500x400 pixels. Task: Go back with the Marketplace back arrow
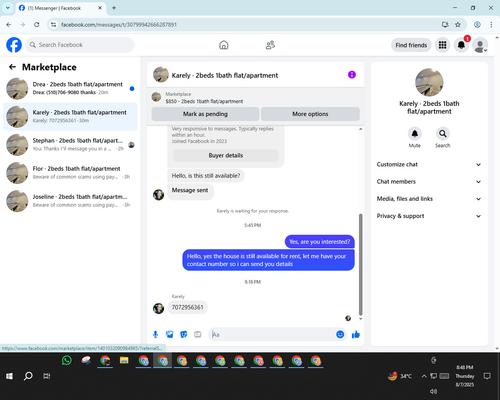(12, 67)
